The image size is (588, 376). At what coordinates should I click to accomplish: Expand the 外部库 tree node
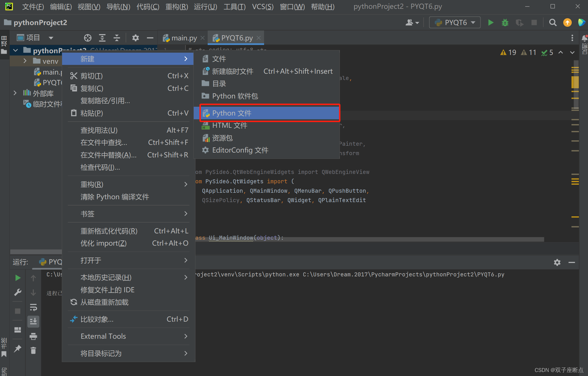(x=15, y=93)
